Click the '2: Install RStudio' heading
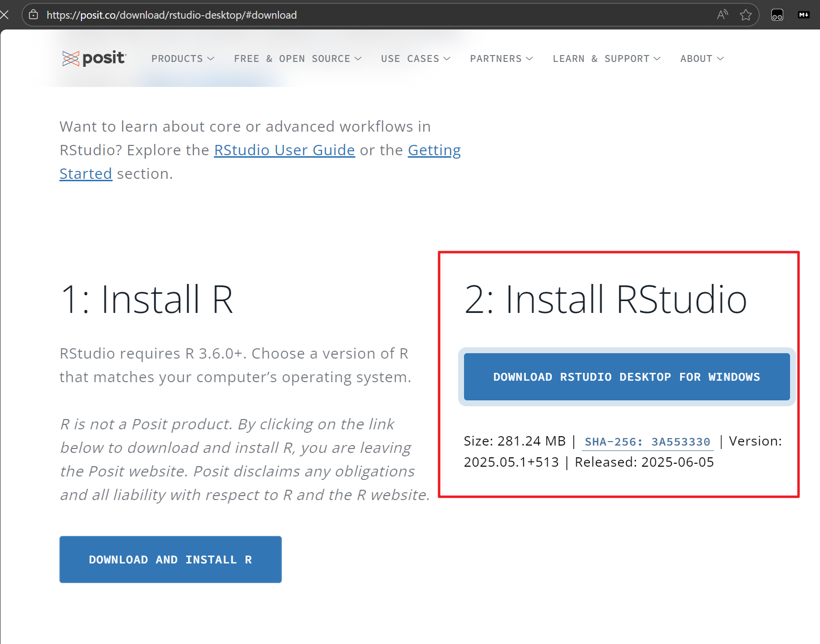The width and height of the screenshot is (820, 644). click(x=605, y=299)
